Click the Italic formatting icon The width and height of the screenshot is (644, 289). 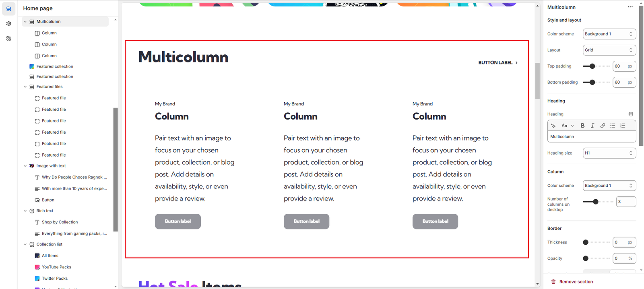592,126
